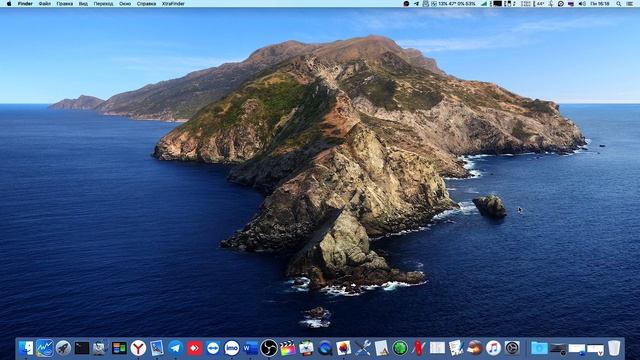Click system stats percentages in menu bar

click(x=457, y=4)
